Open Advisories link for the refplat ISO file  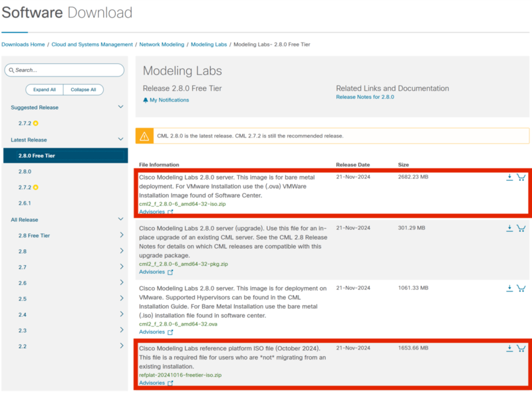coord(152,383)
